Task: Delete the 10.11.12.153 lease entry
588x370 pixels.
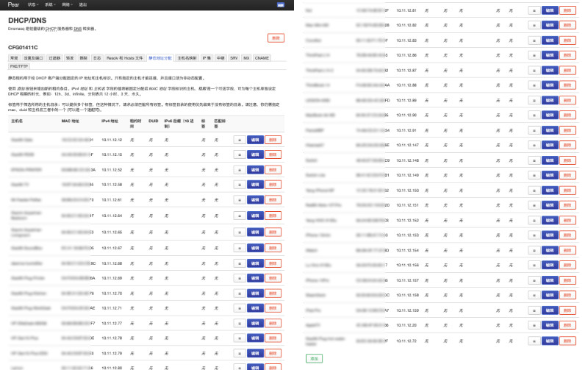Action: coord(567,235)
